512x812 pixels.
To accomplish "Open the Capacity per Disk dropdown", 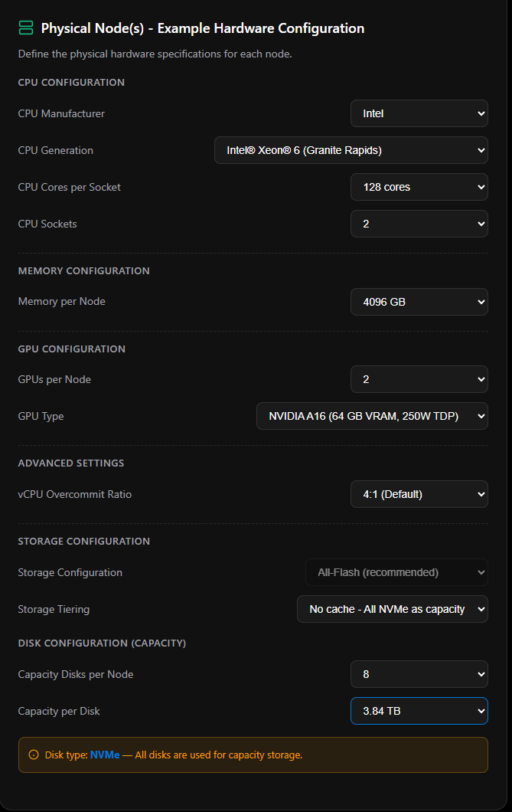I will [419, 711].
